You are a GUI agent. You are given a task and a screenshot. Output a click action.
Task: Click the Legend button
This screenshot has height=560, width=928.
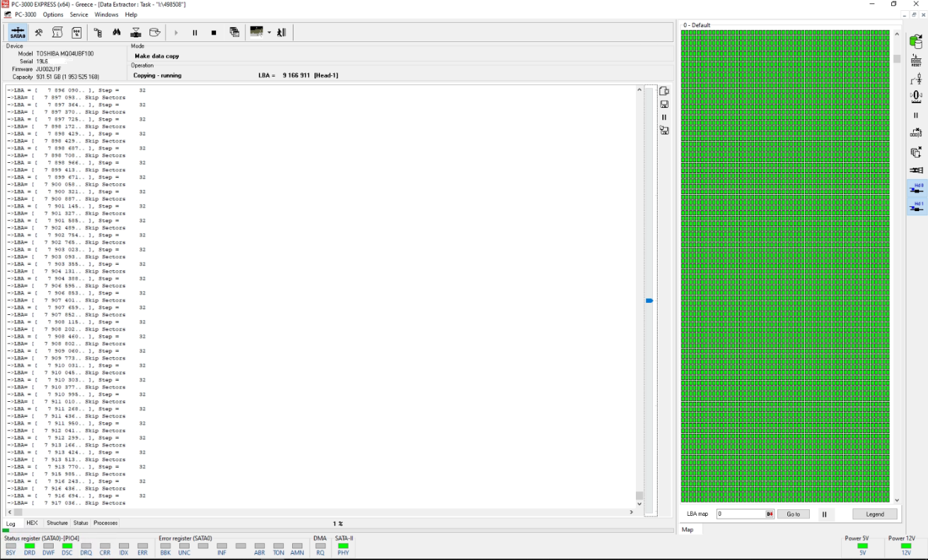pos(875,515)
